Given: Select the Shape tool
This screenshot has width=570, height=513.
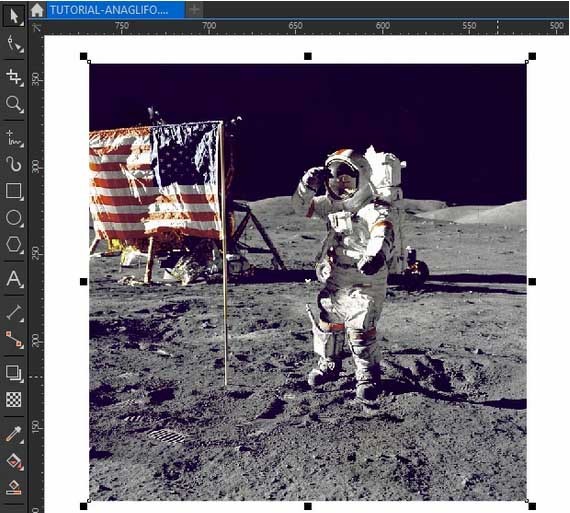Looking at the screenshot, I should pos(14,44).
